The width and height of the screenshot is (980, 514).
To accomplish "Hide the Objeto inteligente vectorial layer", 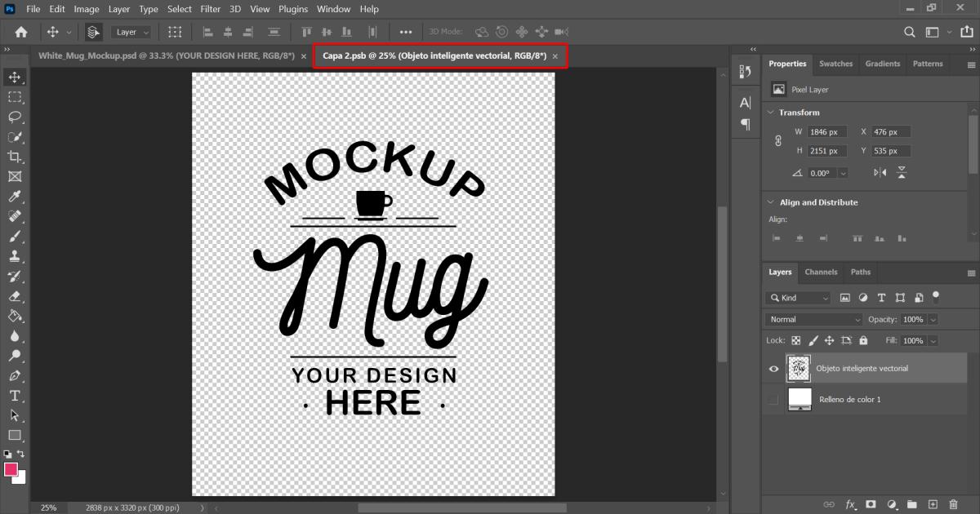I will [773, 369].
